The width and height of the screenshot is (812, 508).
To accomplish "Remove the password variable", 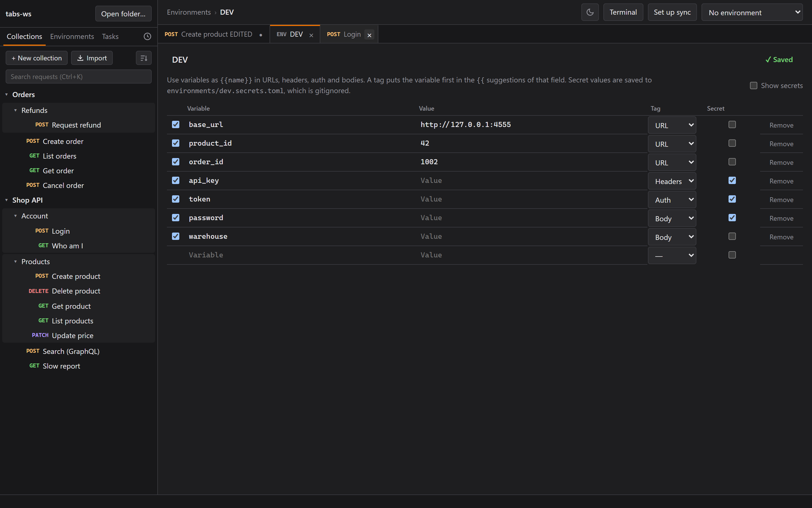I will click(x=781, y=218).
